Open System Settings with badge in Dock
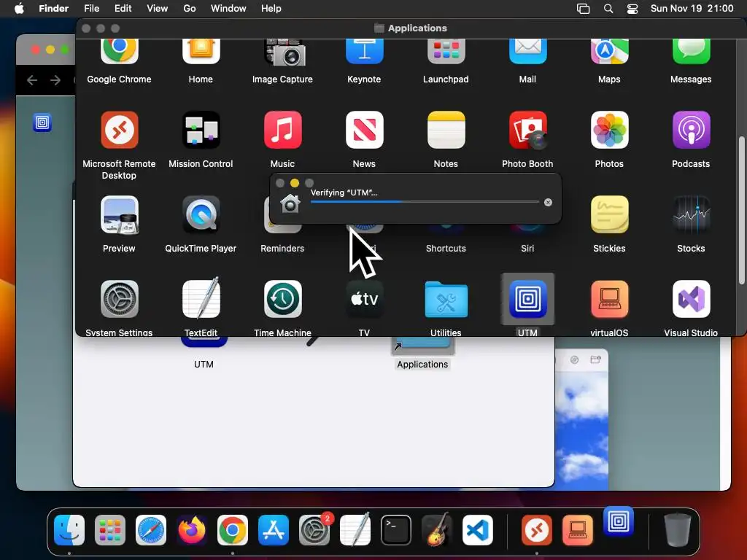 [x=314, y=530]
